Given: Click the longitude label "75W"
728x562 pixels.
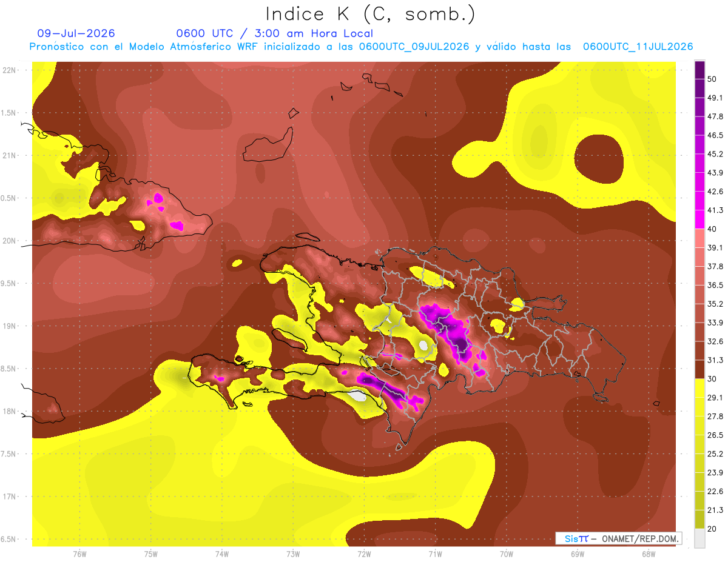Looking at the screenshot, I should pos(151,554).
